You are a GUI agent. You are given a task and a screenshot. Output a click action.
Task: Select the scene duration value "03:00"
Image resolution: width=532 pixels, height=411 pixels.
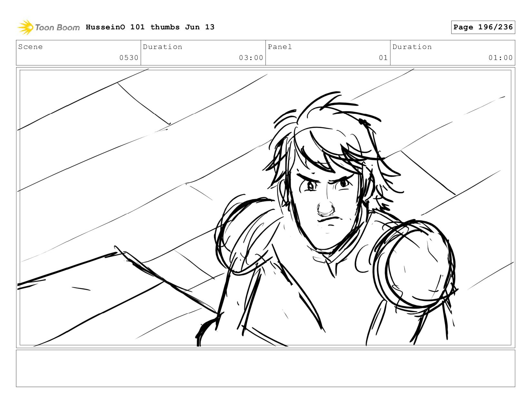pyautogui.click(x=251, y=58)
